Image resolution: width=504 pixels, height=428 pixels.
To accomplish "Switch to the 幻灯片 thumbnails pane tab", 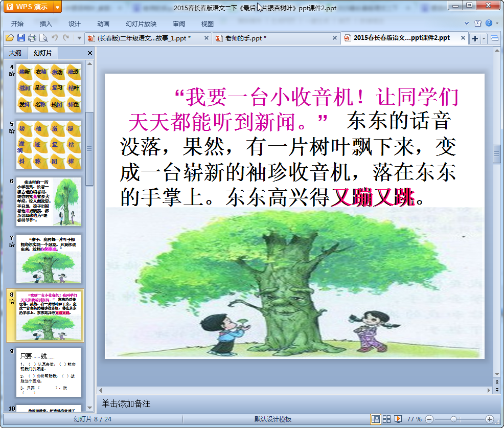I will tap(43, 53).
